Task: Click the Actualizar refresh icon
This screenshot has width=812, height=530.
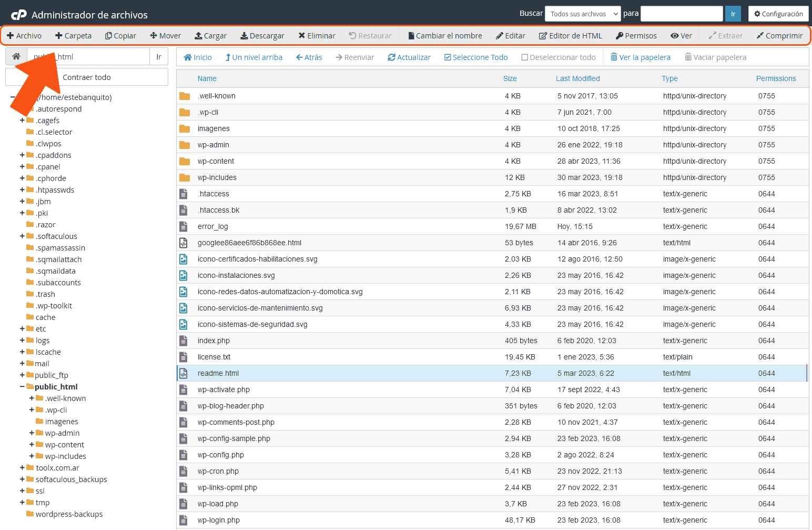Action: pos(391,57)
